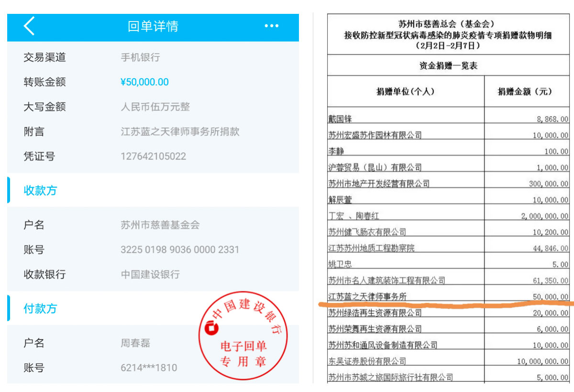Click the 付款方 section heading

click(x=40, y=308)
